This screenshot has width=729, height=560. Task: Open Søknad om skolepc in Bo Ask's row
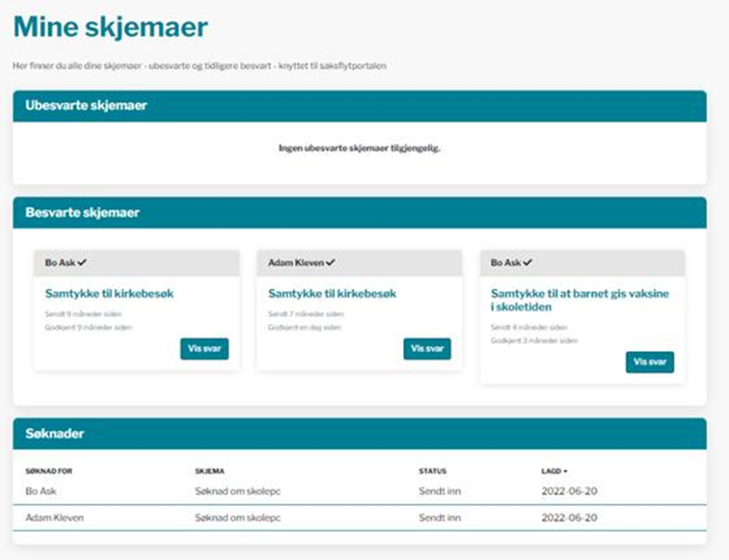click(237, 491)
